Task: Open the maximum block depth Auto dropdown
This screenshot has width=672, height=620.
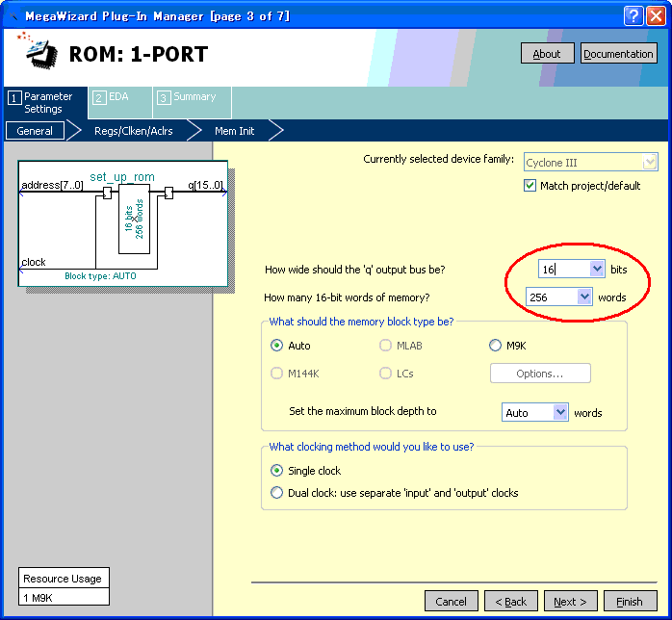Action: tap(535, 412)
